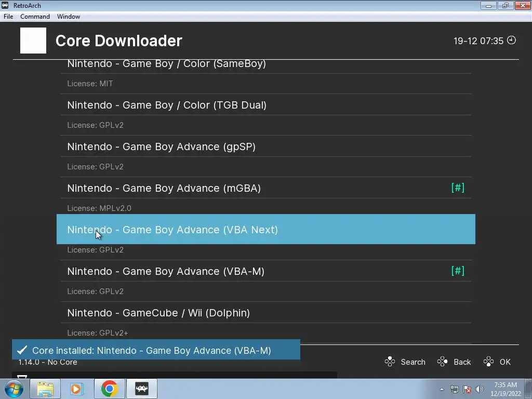Click the installed [#] marker on mGBA row
The height and width of the screenshot is (399, 532).
coord(458,188)
